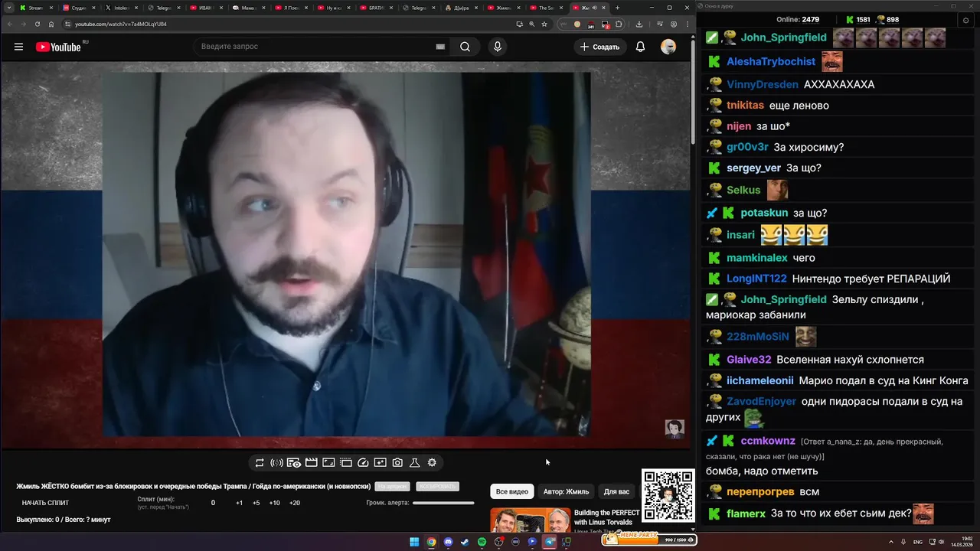Click the broadcast signal icon in player toolbar
The width and height of the screenshot is (980, 551).
pos(277,462)
